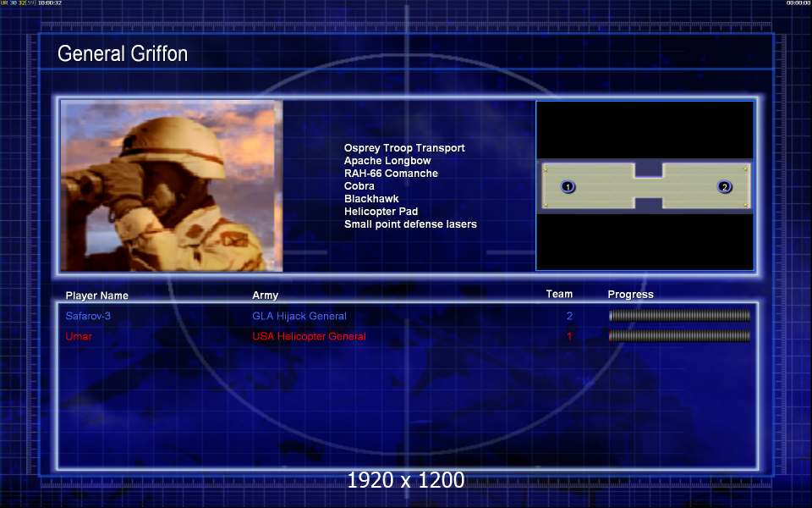
Task: Click Progress column header
Action: click(x=630, y=295)
